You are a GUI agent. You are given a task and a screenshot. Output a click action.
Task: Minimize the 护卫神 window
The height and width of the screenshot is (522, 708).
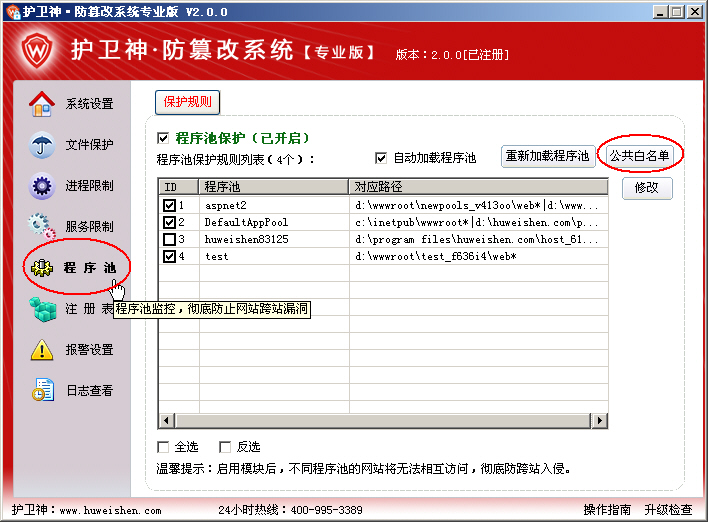pos(661,12)
